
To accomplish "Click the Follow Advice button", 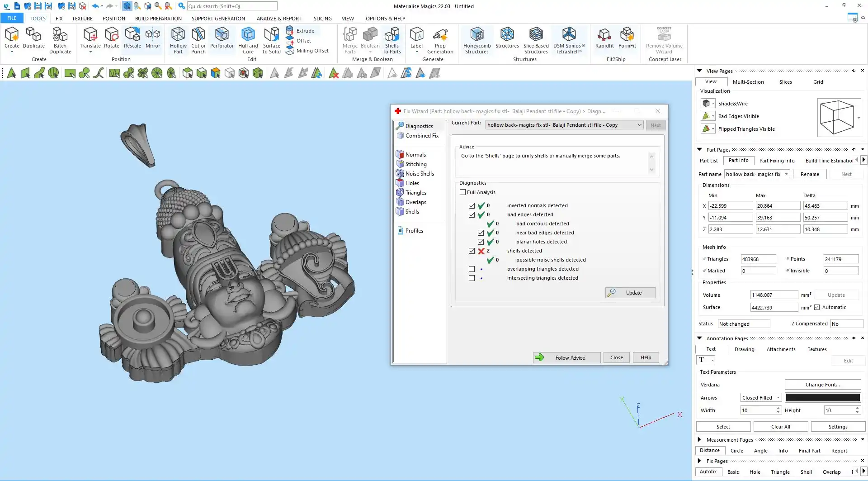I will (566, 357).
